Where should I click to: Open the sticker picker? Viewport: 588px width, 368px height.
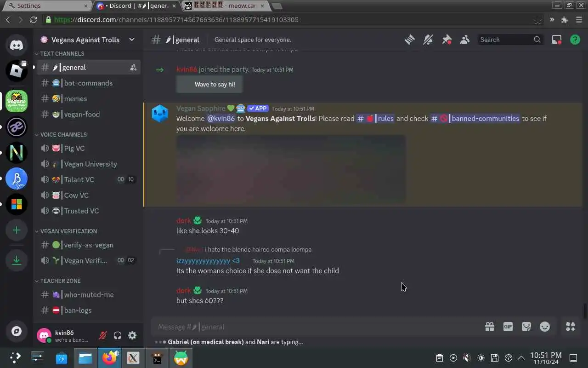[x=526, y=327]
